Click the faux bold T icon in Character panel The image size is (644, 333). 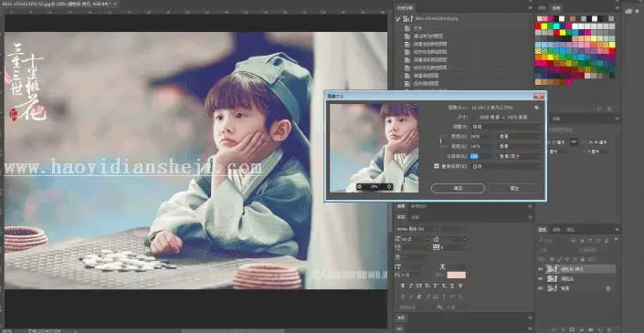[x=404, y=286]
